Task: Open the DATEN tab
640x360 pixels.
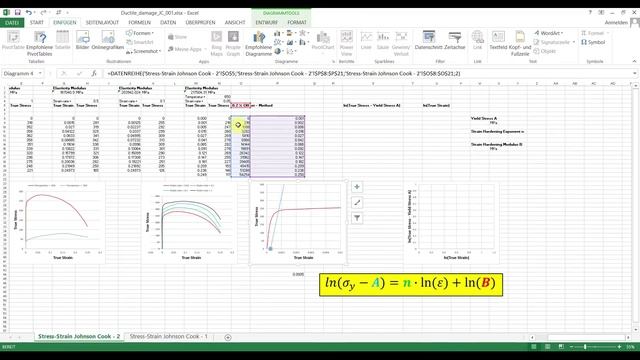Action: [168, 22]
